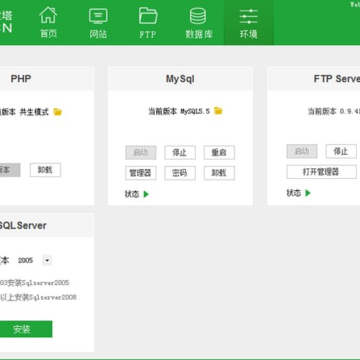Click the database cylinder icon
The image size is (360, 360).
point(198,16)
